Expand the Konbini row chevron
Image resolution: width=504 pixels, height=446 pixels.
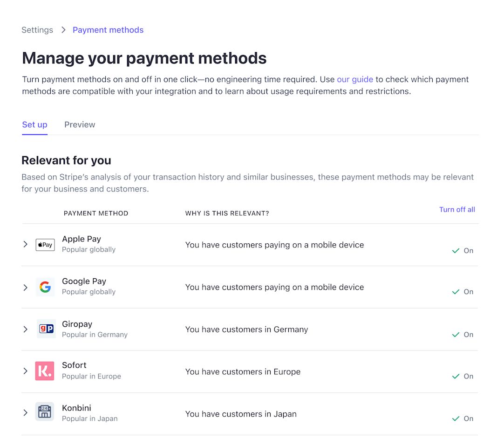(x=26, y=412)
